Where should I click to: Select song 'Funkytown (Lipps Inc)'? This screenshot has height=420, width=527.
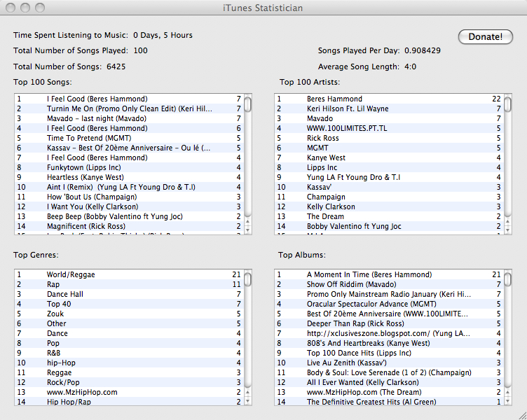pyautogui.click(x=130, y=167)
